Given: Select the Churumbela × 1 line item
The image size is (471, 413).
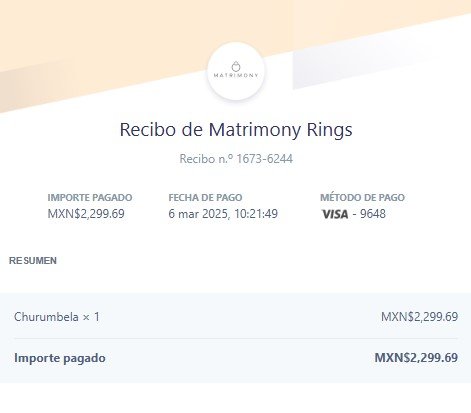Looking at the screenshot, I should click(x=57, y=317).
